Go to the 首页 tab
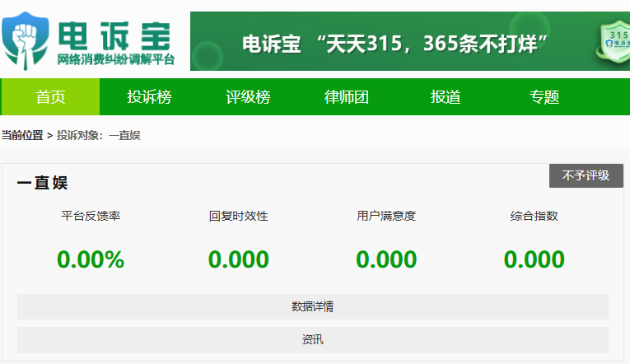The width and height of the screenshot is (630, 364). (50, 97)
